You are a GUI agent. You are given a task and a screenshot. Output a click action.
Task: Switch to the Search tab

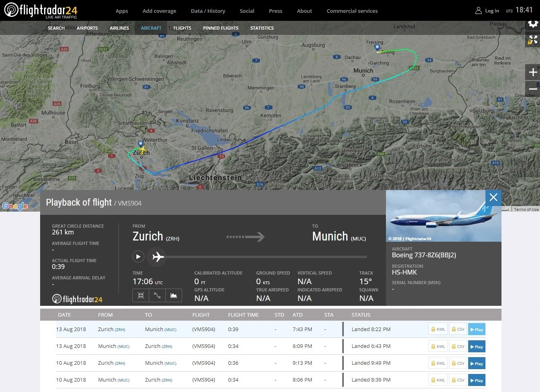56,28
